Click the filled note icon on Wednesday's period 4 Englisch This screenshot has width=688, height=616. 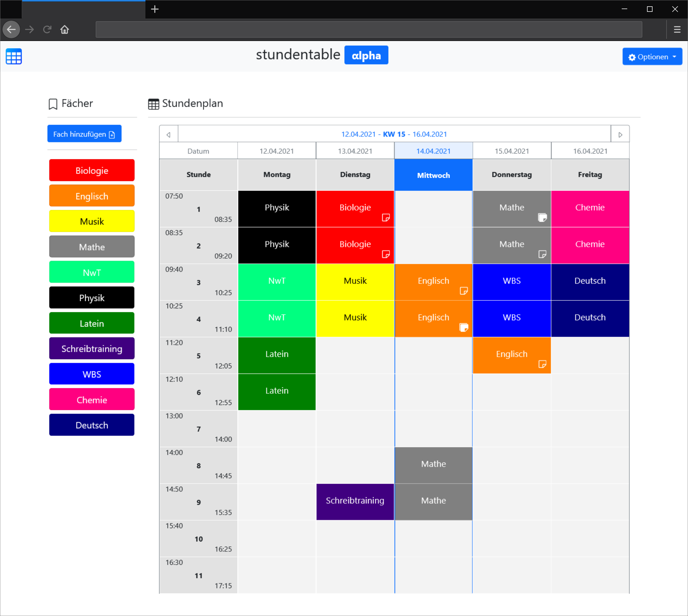point(464,327)
